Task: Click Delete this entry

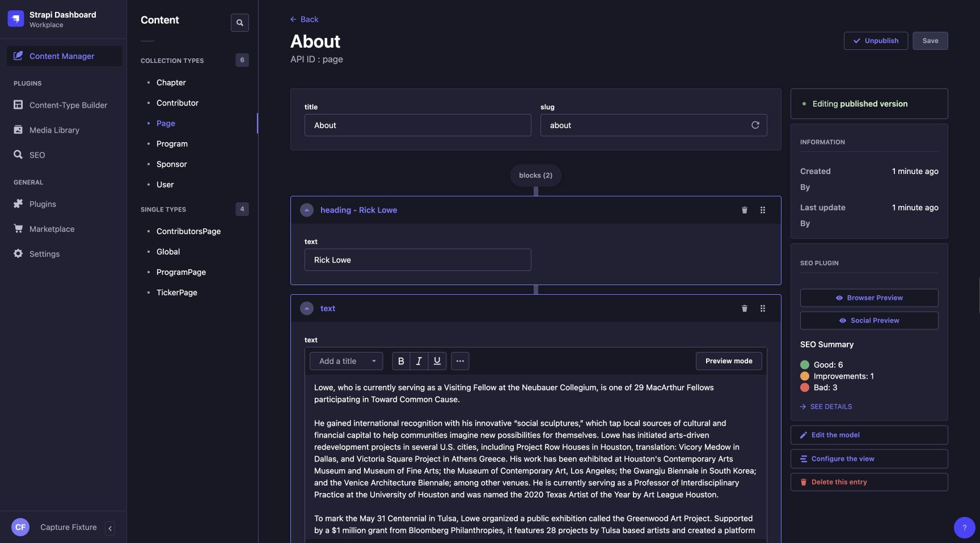Action: (869, 482)
